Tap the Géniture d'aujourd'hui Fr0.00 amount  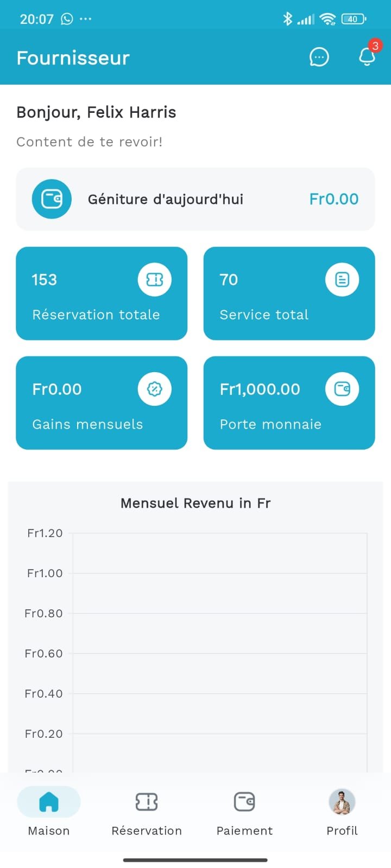(x=333, y=199)
